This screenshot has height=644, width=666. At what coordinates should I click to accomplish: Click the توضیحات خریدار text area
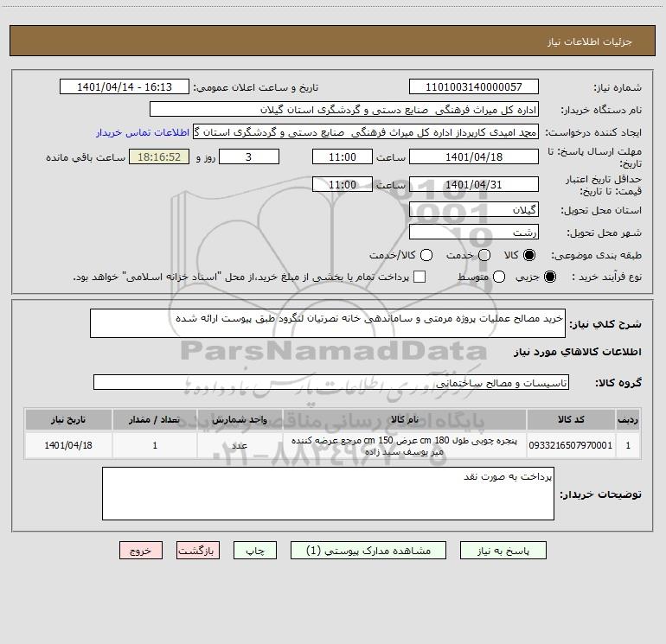tap(328, 494)
